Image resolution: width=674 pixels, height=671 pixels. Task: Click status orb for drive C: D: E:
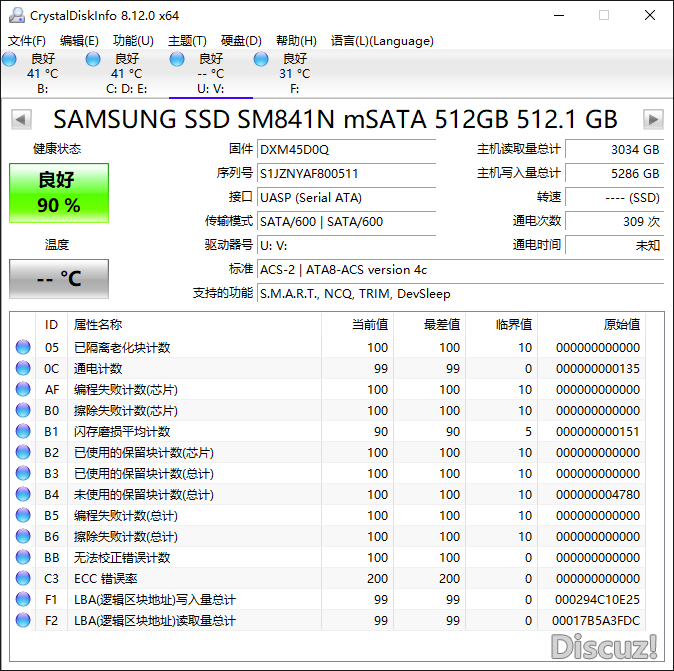93,60
